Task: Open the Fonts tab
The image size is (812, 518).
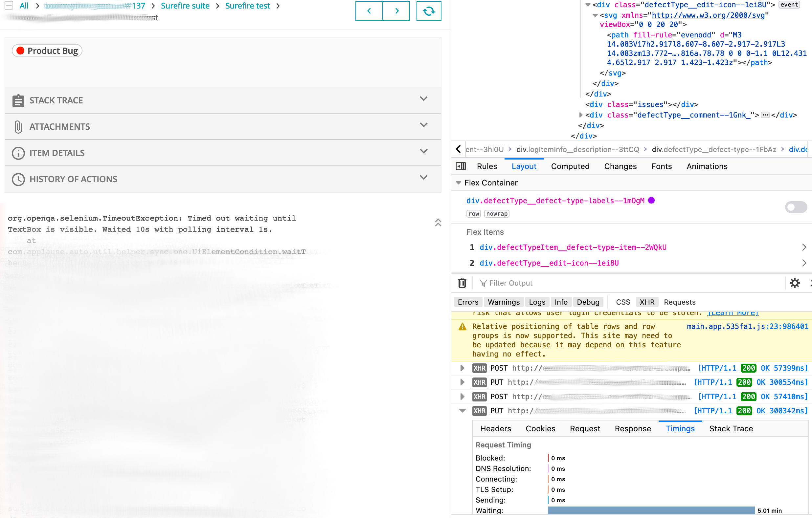Action: pyautogui.click(x=661, y=166)
